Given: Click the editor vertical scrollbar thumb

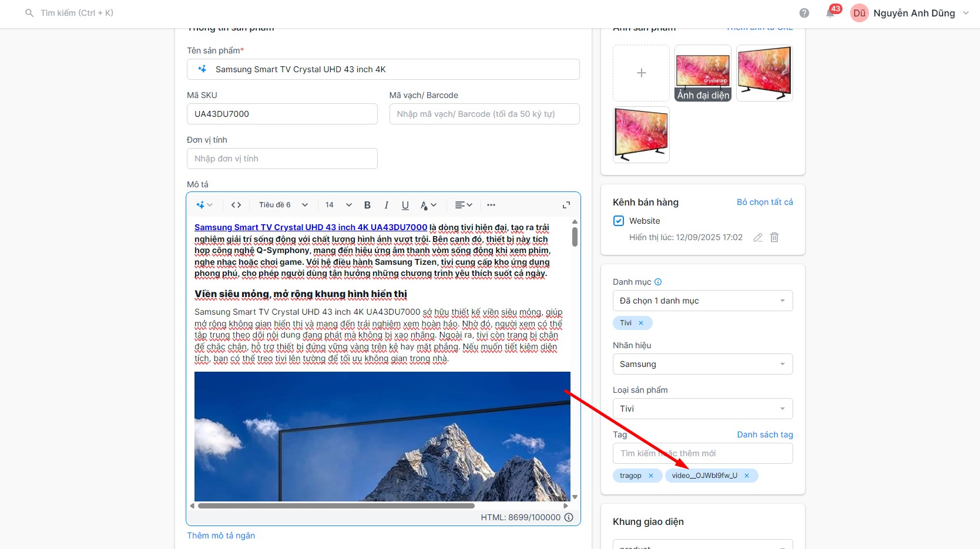Looking at the screenshot, I should point(575,236).
